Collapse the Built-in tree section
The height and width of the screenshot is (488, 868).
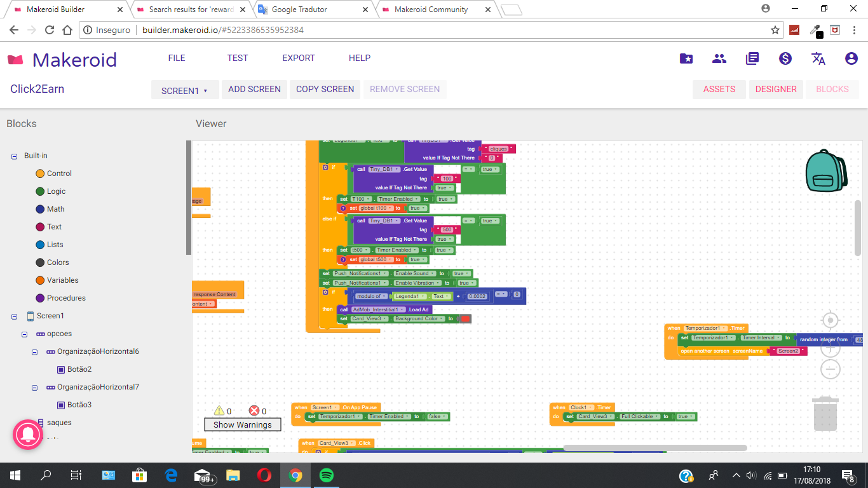pyautogui.click(x=14, y=156)
